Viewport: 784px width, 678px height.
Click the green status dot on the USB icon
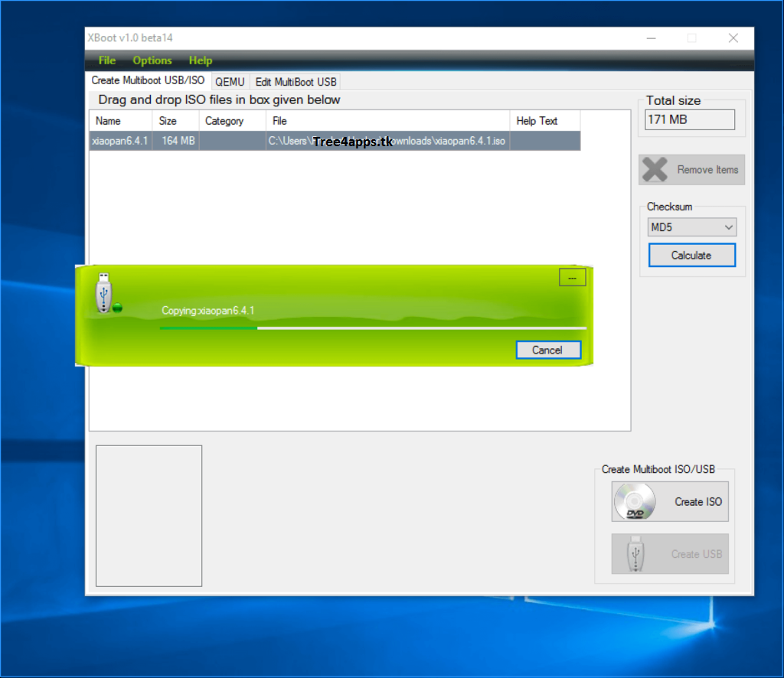(116, 306)
